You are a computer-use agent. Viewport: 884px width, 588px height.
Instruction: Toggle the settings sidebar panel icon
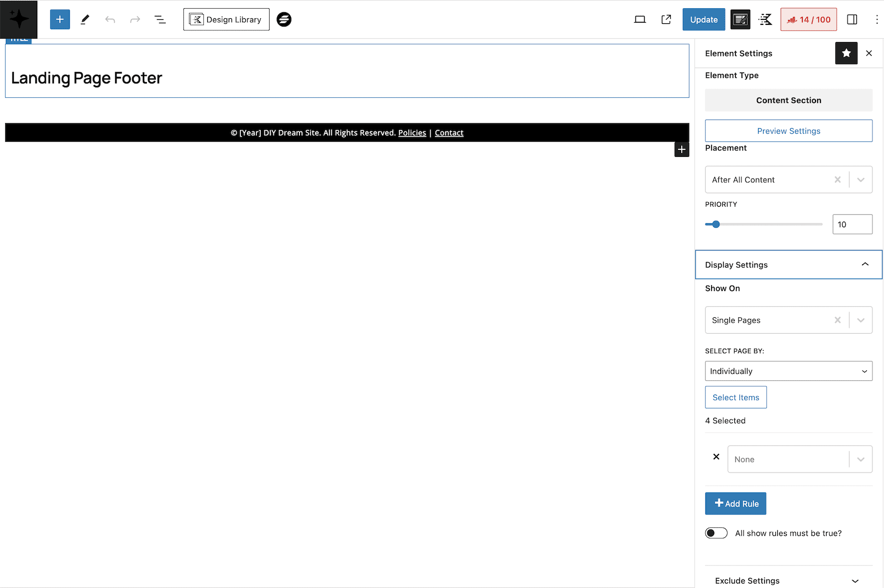point(852,19)
